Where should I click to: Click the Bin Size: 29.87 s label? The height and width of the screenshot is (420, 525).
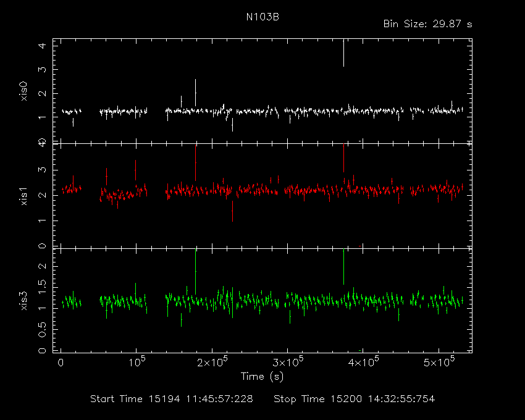pos(427,24)
